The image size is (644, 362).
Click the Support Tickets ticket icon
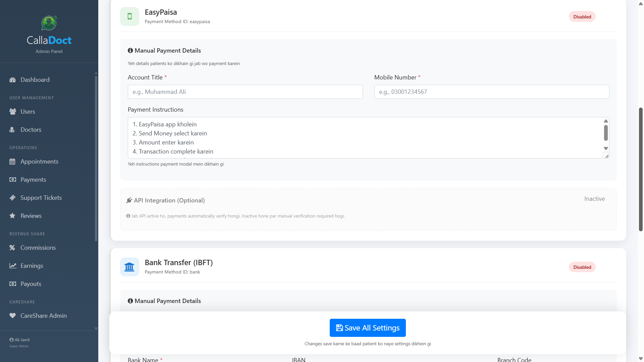(13, 198)
